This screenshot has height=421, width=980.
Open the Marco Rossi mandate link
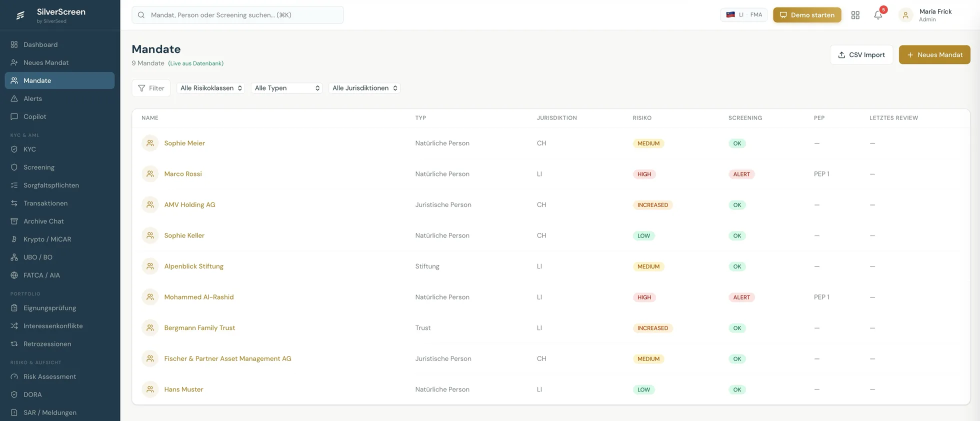point(183,174)
